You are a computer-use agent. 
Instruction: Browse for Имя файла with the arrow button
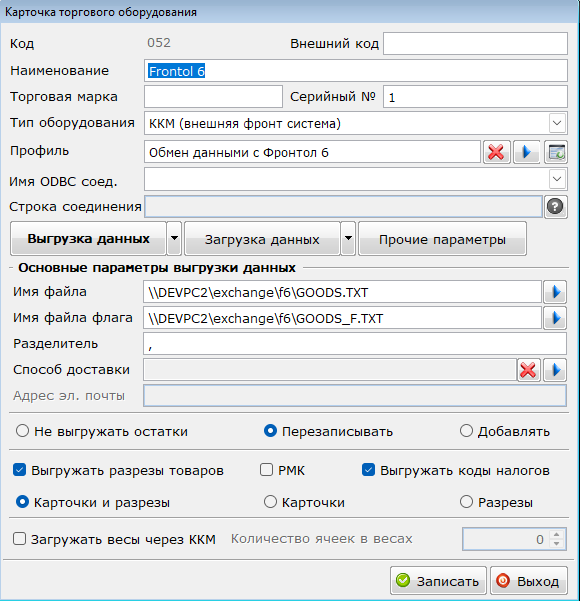(555, 292)
